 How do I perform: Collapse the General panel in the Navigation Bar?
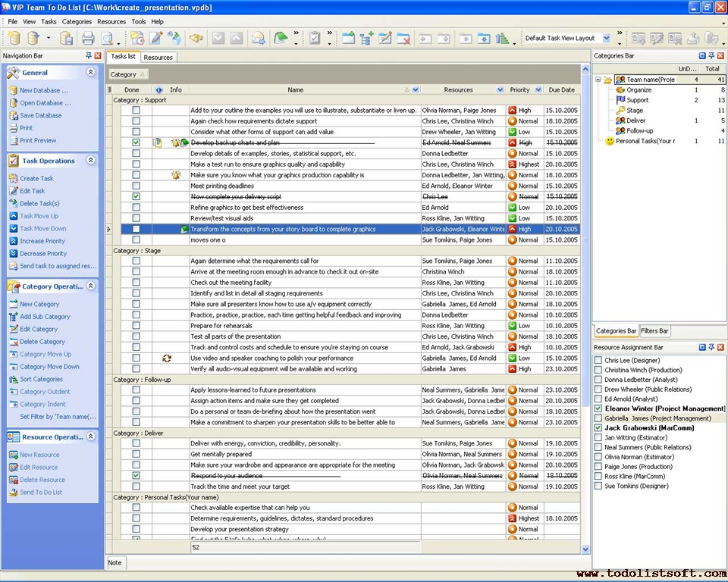point(91,72)
